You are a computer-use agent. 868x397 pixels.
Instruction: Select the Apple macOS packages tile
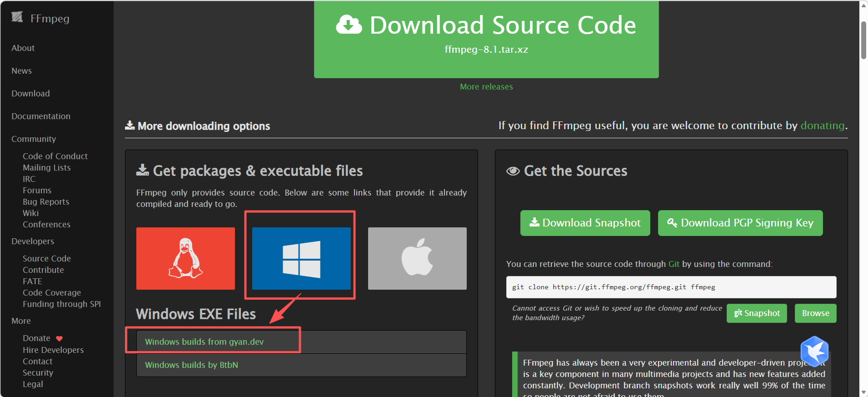(x=417, y=258)
